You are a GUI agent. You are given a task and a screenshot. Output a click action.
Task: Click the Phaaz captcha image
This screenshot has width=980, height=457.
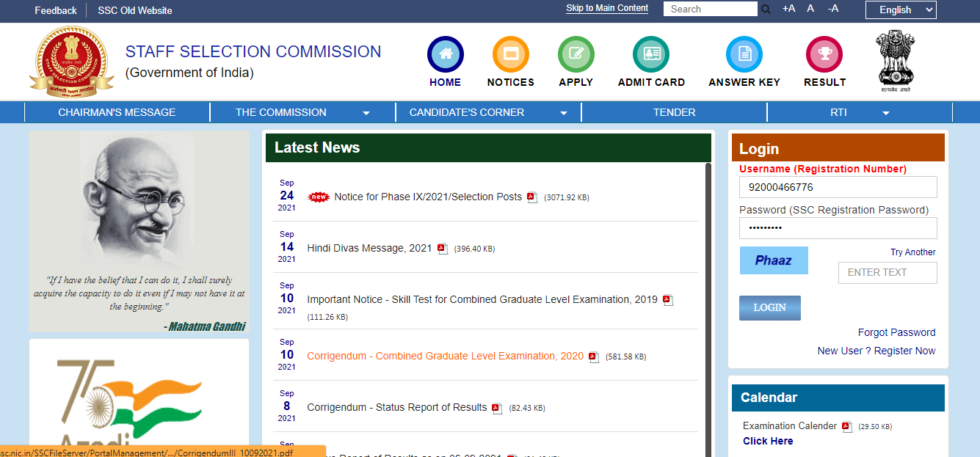click(x=774, y=260)
